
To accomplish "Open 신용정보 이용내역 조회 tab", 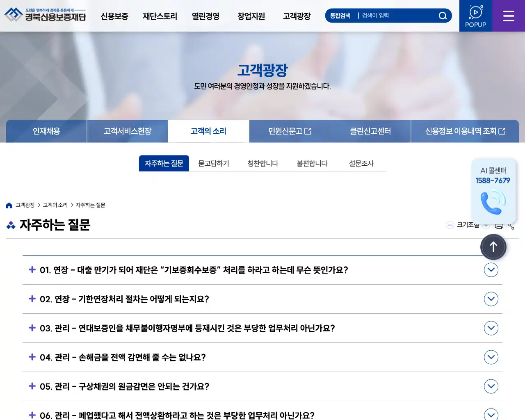I will [x=465, y=131].
